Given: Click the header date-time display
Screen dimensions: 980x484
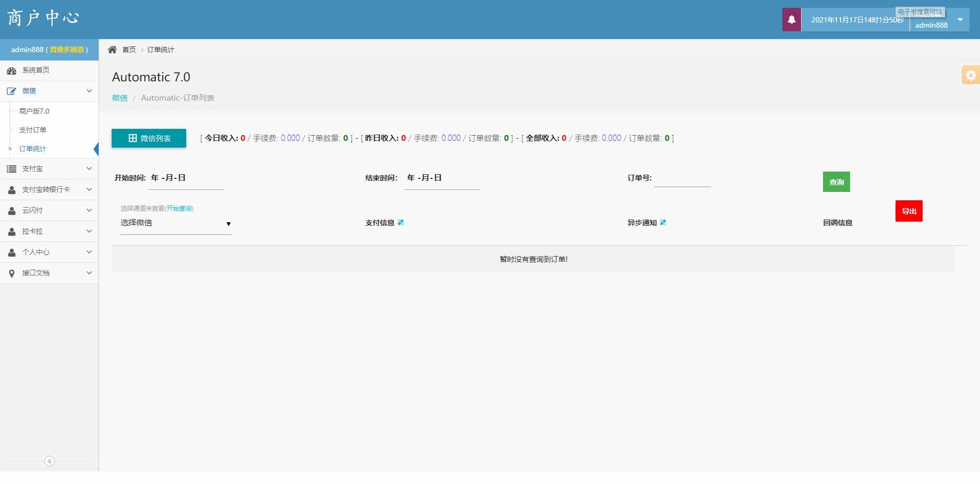Looking at the screenshot, I should tap(857, 20).
